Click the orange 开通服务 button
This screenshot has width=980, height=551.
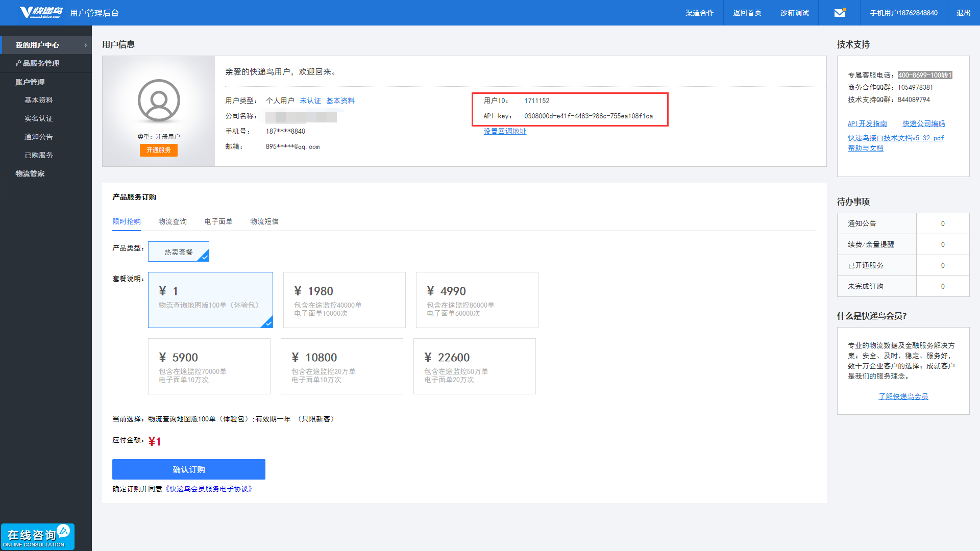point(159,150)
